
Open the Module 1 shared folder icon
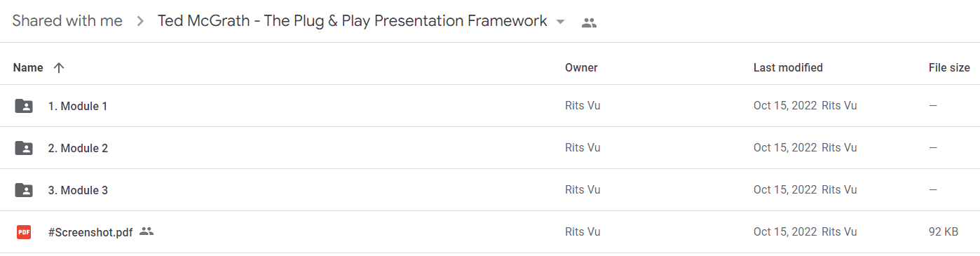click(24, 106)
